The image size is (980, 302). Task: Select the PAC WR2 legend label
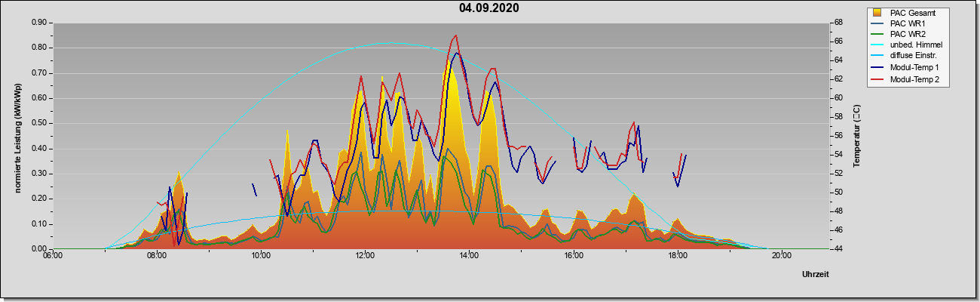(x=908, y=35)
